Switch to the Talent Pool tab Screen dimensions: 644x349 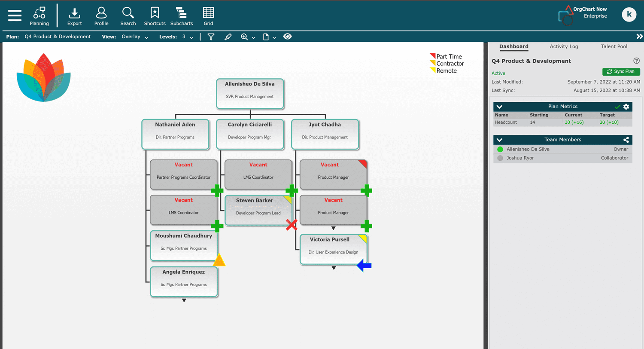(x=614, y=46)
